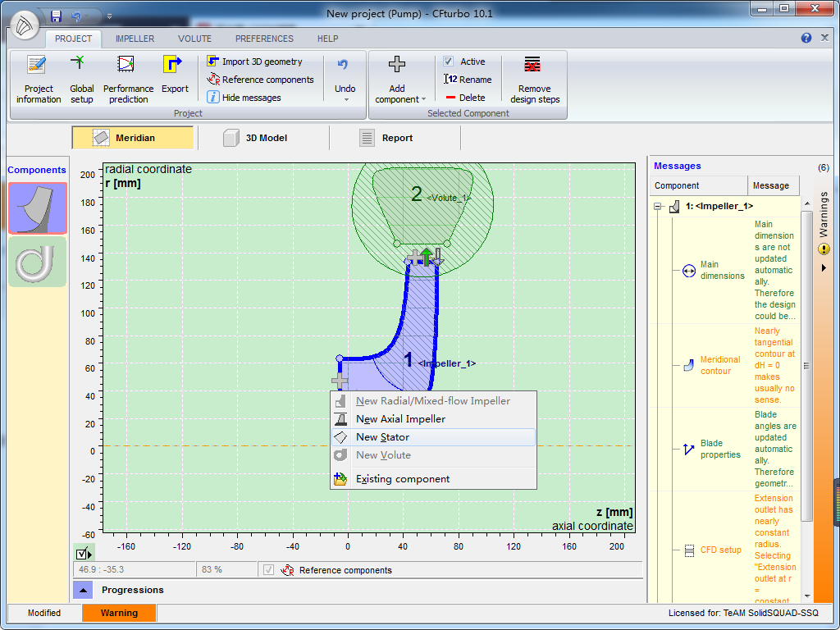Screen dimensions: 840x630
Task: Click the large Undo ribbon icon
Action: tap(343, 65)
